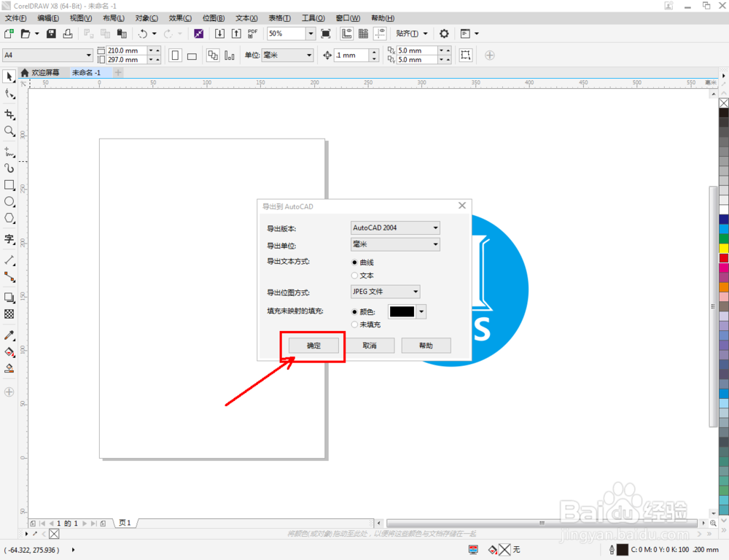Click the New document icon
The width and height of the screenshot is (729, 560).
tap(9, 34)
